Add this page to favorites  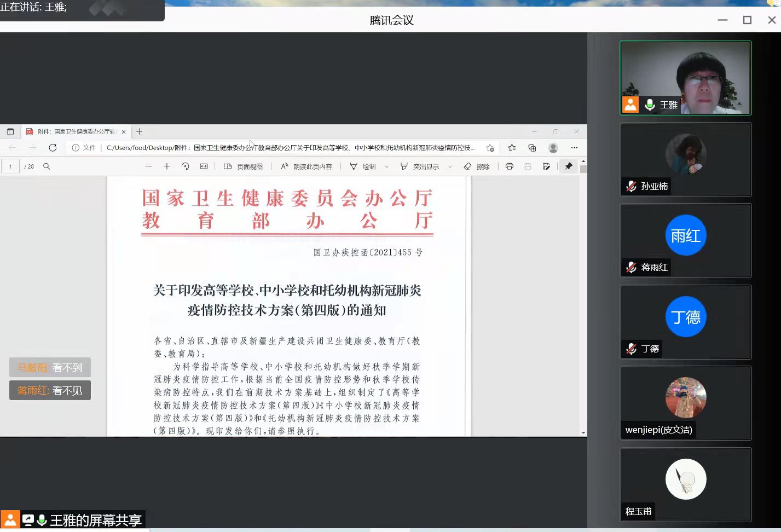pos(490,148)
